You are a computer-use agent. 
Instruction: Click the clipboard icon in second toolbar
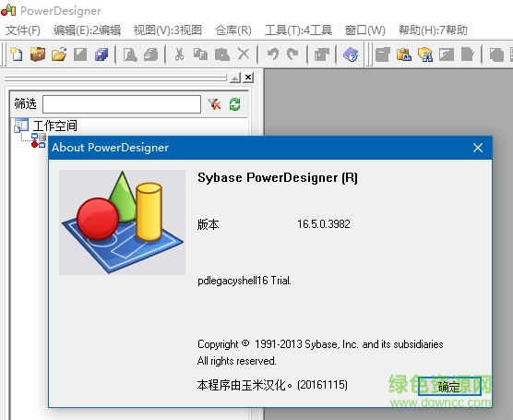[404, 54]
